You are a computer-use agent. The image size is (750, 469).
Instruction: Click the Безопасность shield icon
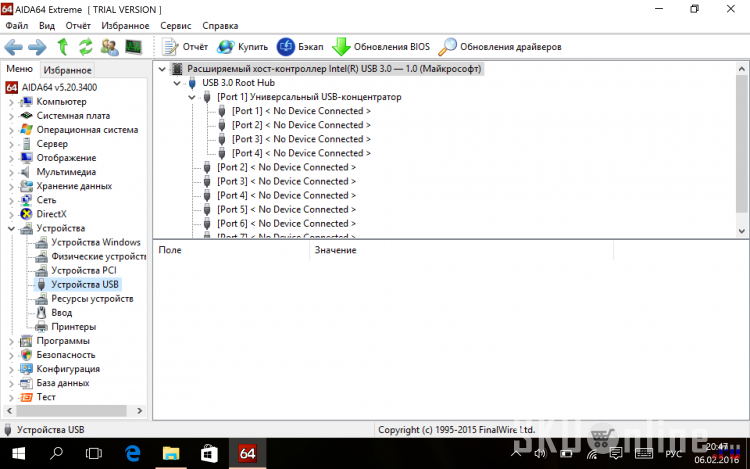coord(26,355)
